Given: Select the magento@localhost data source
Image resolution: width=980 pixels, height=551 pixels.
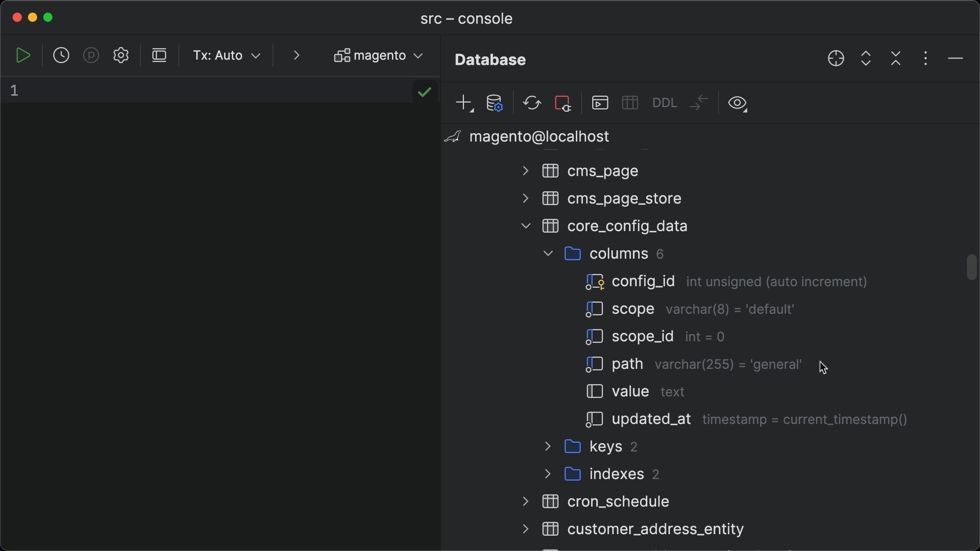Looking at the screenshot, I should pyautogui.click(x=539, y=137).
